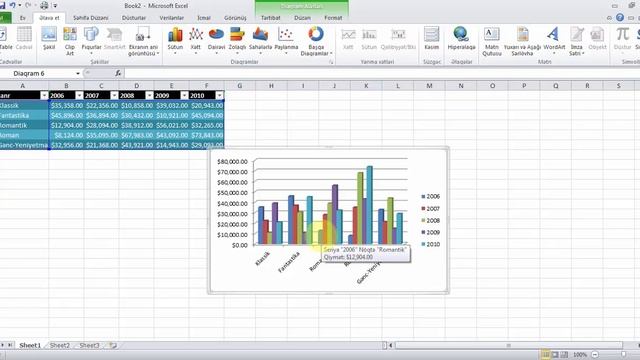Insert a Hiperəlaqə hyperlink

(461, 39)
